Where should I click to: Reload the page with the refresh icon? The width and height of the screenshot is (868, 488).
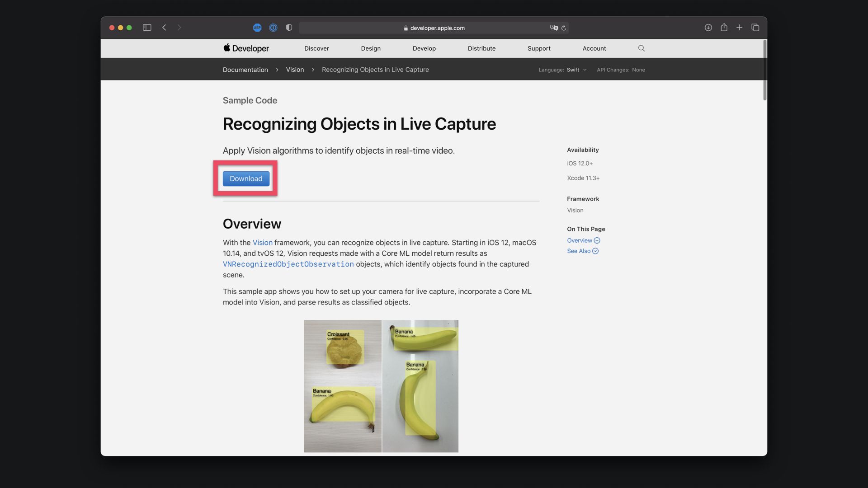pyautogui.click(x=564, y=28)
